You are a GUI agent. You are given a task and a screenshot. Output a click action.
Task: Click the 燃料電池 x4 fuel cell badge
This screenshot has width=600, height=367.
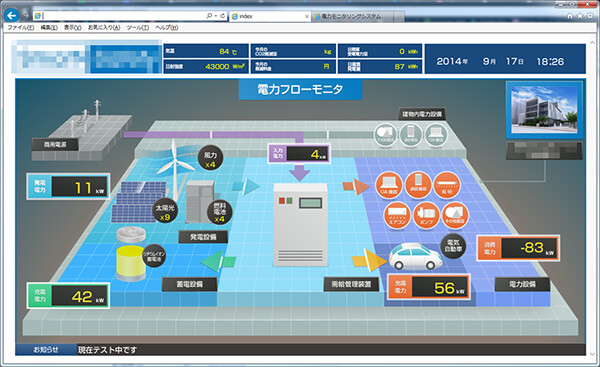click(219, 212)
